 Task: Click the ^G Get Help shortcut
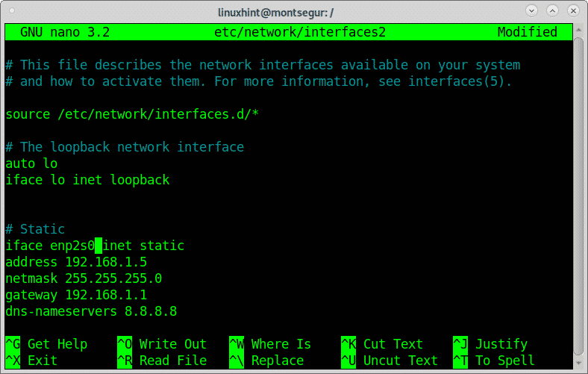[46, 344]
